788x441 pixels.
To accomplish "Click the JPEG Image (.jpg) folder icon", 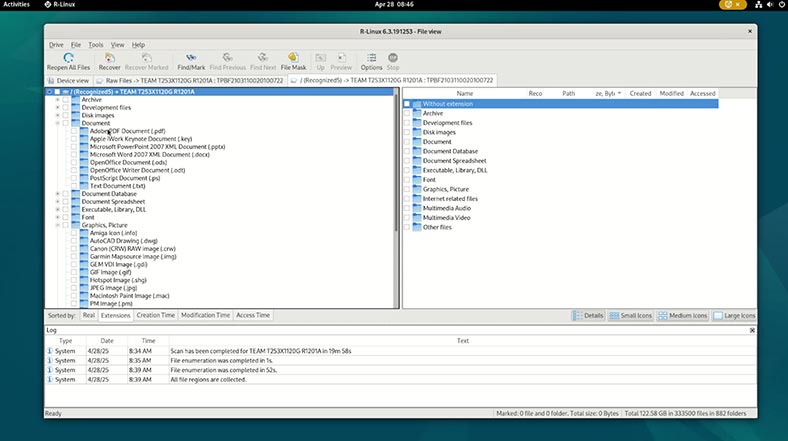I will pyautogui.click(x=84, y=288).
